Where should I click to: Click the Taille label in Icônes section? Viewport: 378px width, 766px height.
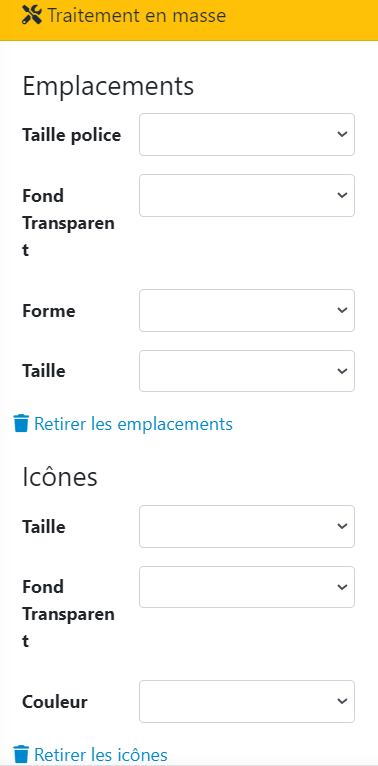tap(43, 527)
